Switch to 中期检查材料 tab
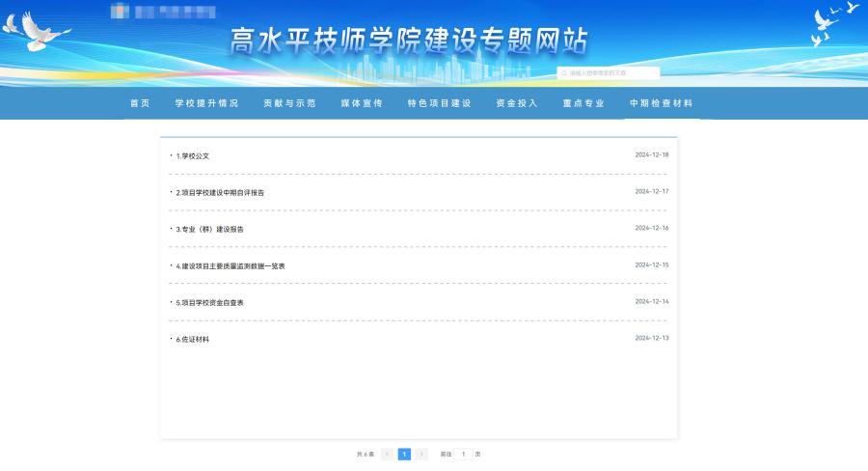This screenshot has height=471, width=868. point(661,103)
